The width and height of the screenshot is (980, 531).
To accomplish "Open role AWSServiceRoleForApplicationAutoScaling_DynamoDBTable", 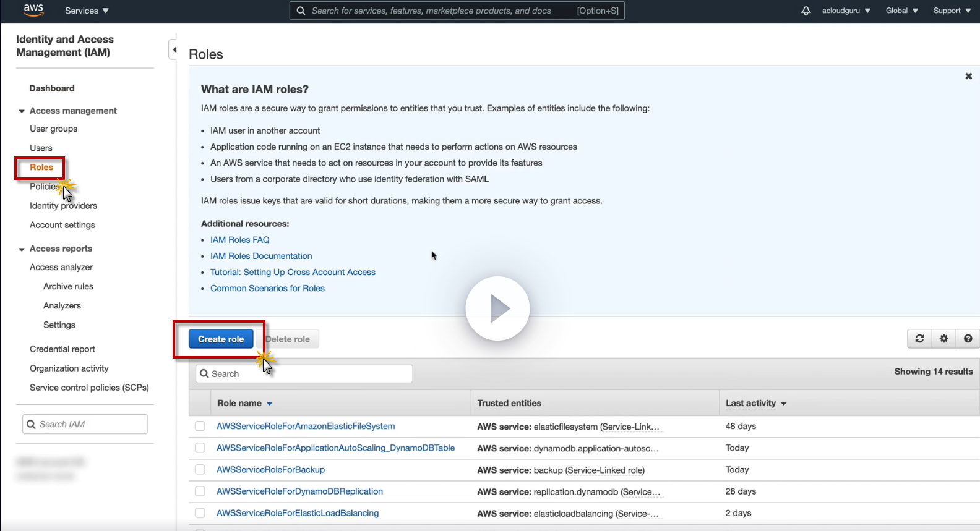I will (x=335, y=448).
